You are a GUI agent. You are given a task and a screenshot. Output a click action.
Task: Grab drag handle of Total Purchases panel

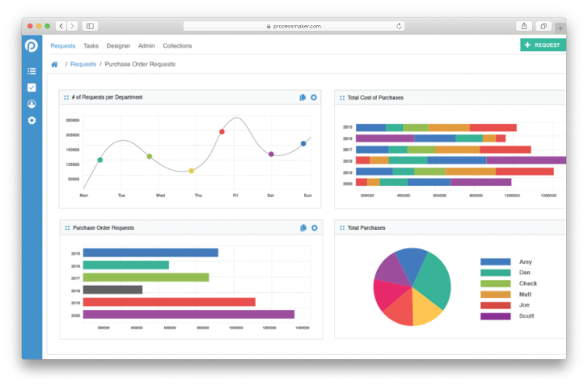pos(342,227)
